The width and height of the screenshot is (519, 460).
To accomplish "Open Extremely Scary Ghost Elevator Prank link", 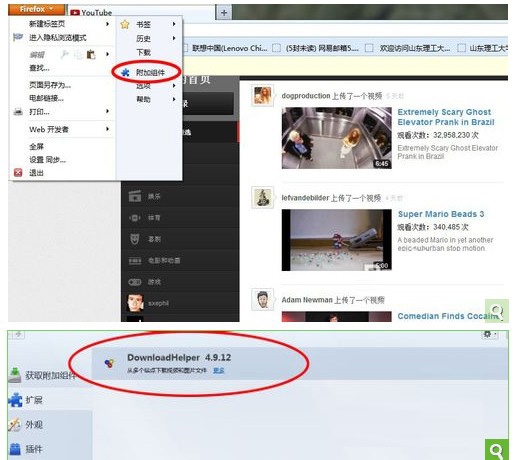I will (x=446, y=117).
